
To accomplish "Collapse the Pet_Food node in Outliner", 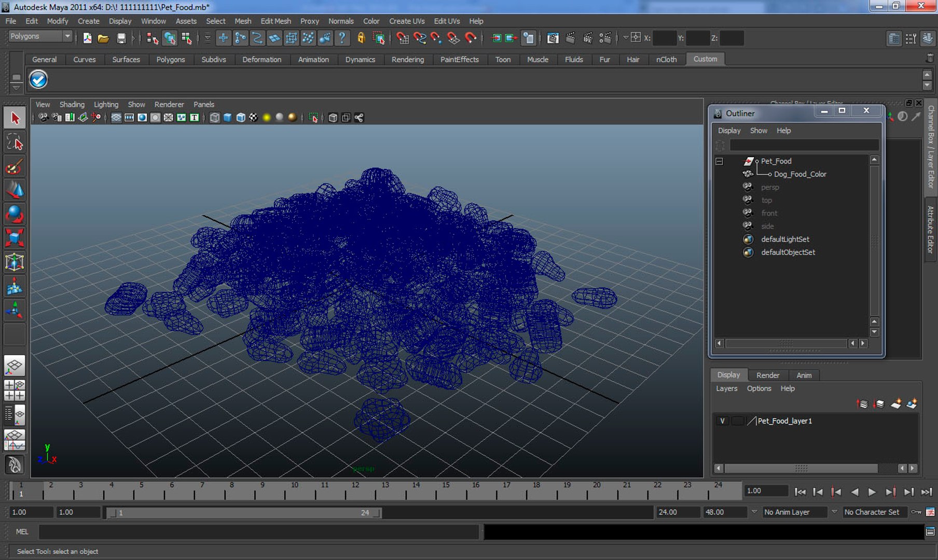I will (719, 161).
